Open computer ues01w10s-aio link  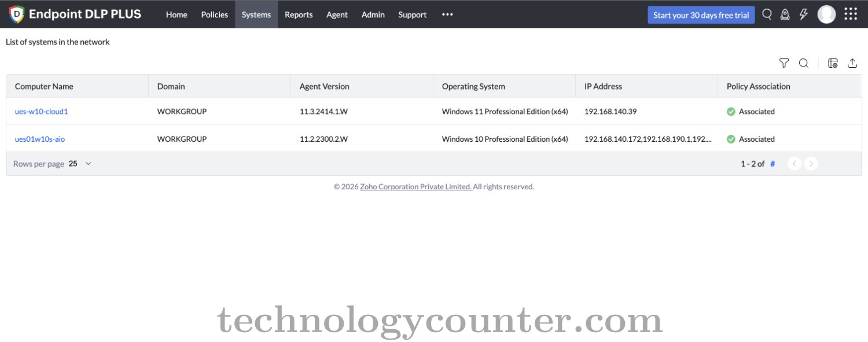pyautogui.click(x=40, y=139)
